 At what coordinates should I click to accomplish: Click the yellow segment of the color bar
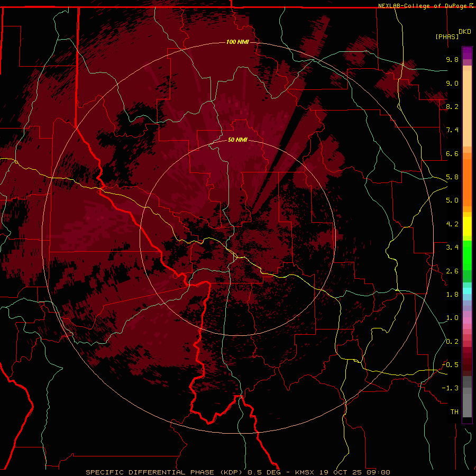(x=467, y=226)
